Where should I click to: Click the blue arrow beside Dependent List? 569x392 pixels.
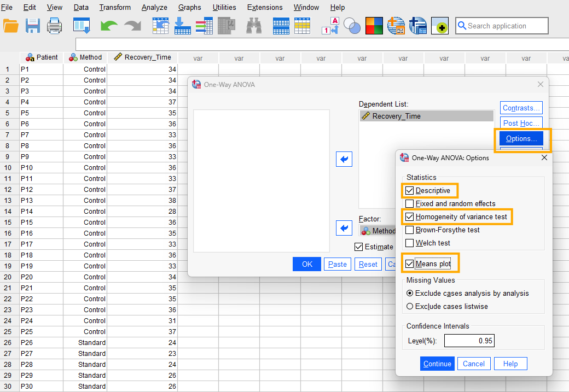coord(344,159)
